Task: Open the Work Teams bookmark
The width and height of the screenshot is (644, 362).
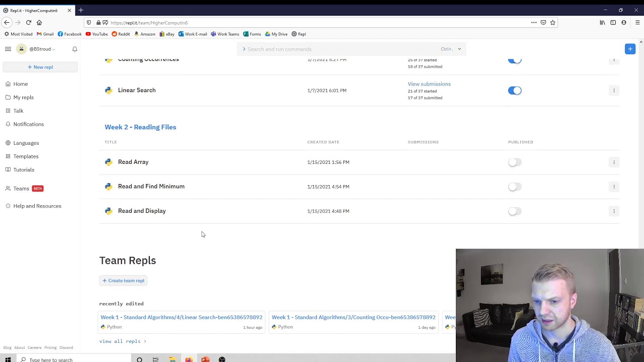Action: (x=225, y=34)
